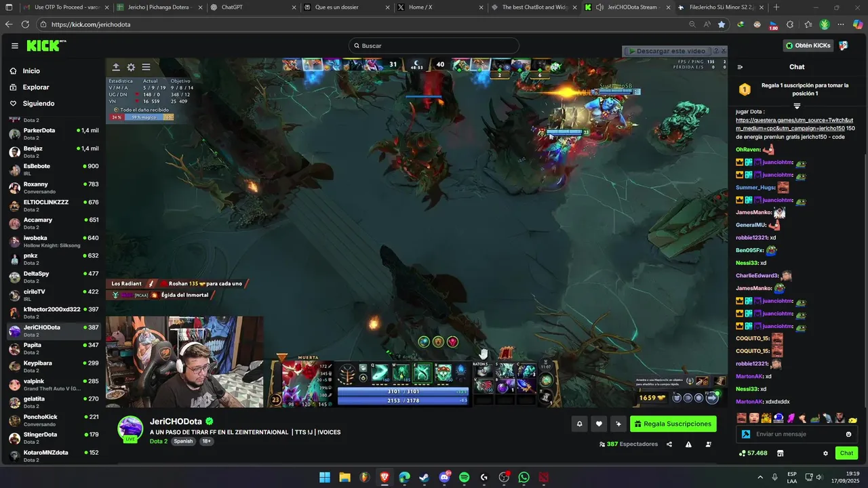Click JeriCHODota streamer avatar
868x488 pixels.
pos(130,428)
